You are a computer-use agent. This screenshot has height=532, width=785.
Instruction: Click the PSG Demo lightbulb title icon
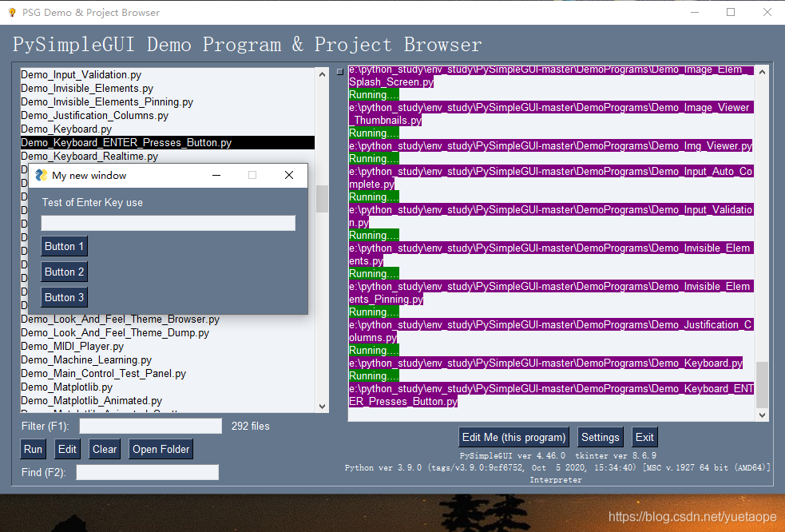point(12,13)
